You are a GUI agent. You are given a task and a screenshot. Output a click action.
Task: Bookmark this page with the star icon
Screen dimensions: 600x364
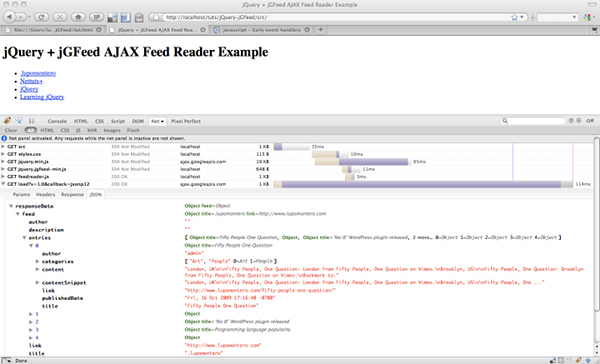click(514, 17)
